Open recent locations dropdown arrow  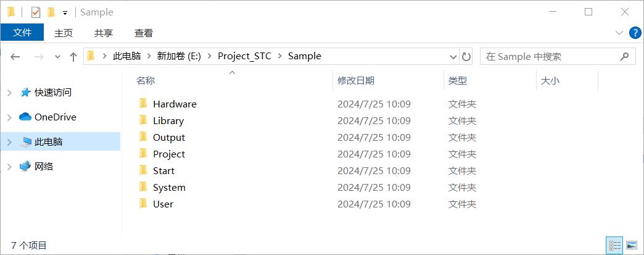click(57, 57)
